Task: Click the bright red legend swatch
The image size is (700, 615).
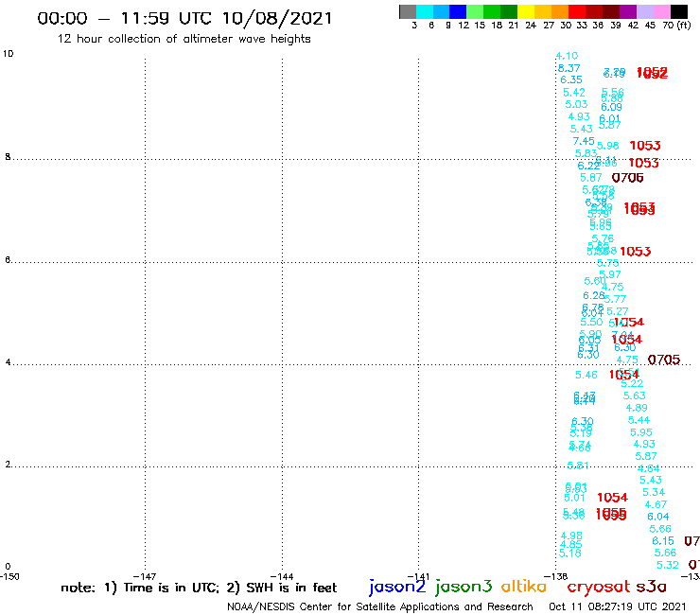Action: (577, 11)
